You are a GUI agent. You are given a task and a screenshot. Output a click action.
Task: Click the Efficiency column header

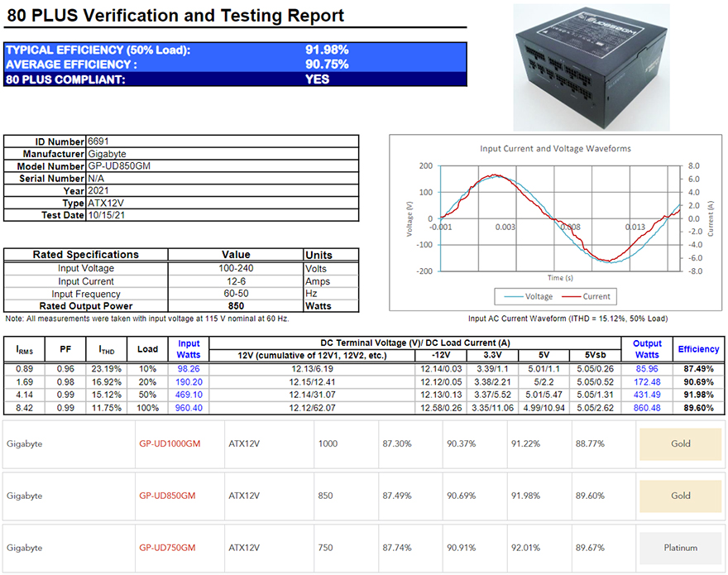[x=698, y=349]
